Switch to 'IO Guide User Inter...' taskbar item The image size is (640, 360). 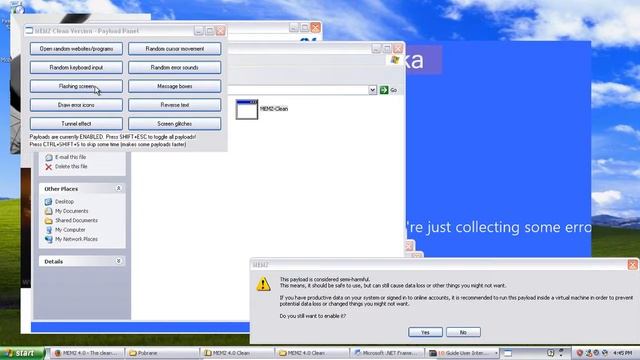(462, 353)
